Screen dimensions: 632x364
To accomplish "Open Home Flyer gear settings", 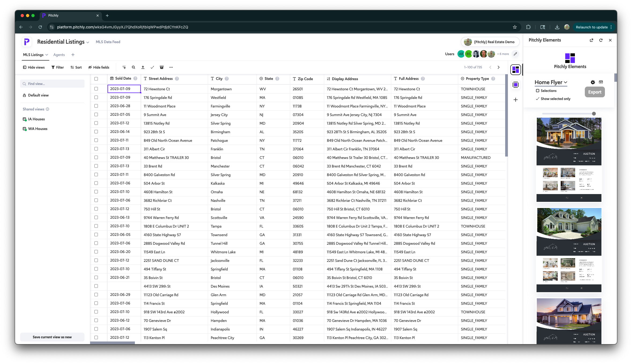I will pyautogui.click(x=593, y=82).
